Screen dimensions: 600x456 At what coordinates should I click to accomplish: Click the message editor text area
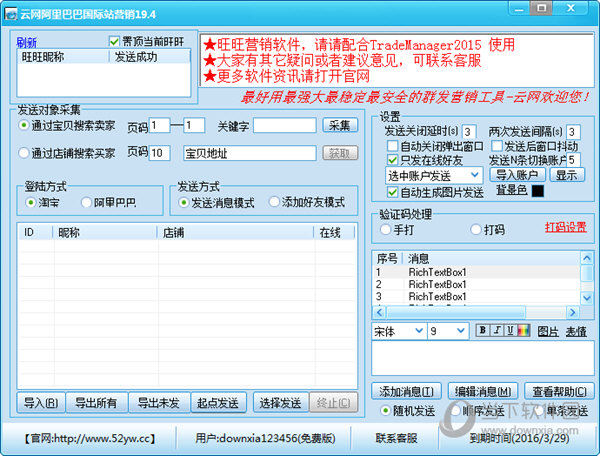(483, 358)
